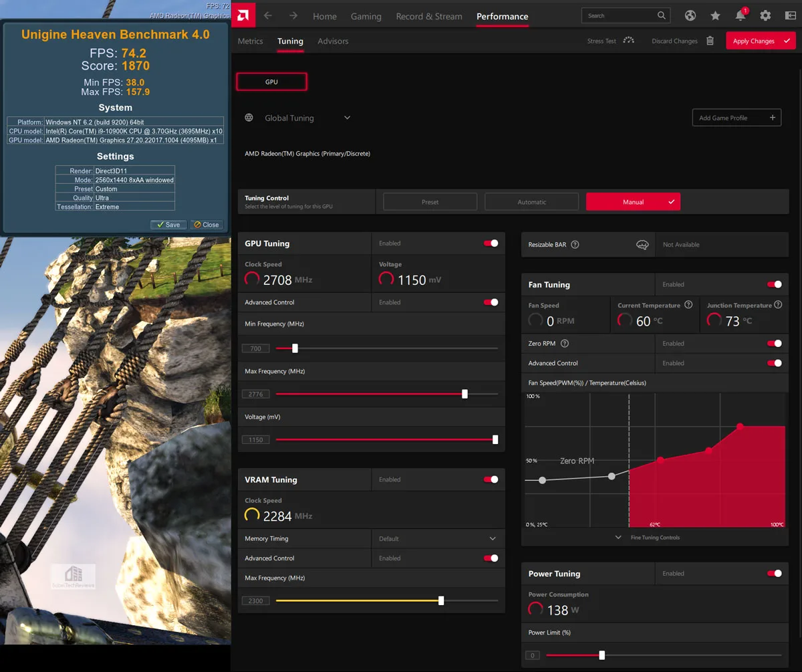Viewport: 802px width, 672px height.
Task: Switch to the Metrics sub-tab
Action: click(251, 41)
